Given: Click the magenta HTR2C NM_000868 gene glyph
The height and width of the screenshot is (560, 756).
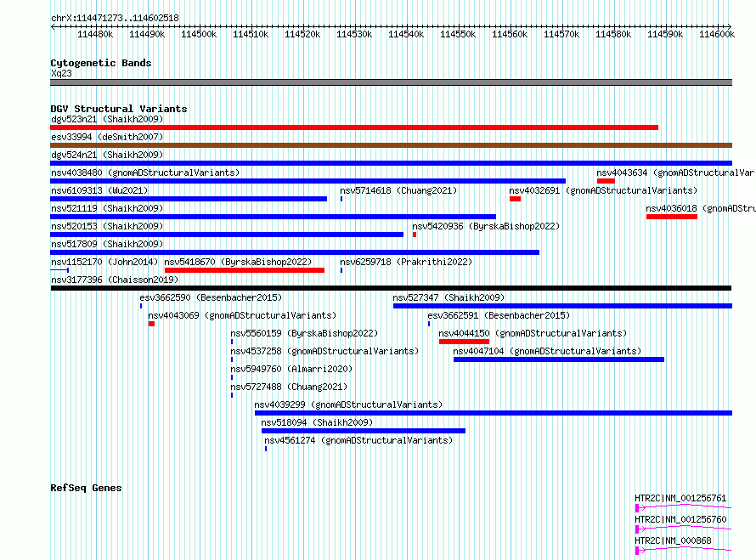Looking at the screenshot, I should pos(684,550).
